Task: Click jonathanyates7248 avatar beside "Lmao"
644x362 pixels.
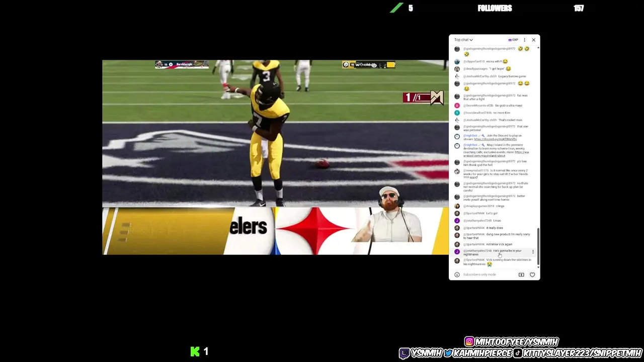Action: click(x=457, y=221)
